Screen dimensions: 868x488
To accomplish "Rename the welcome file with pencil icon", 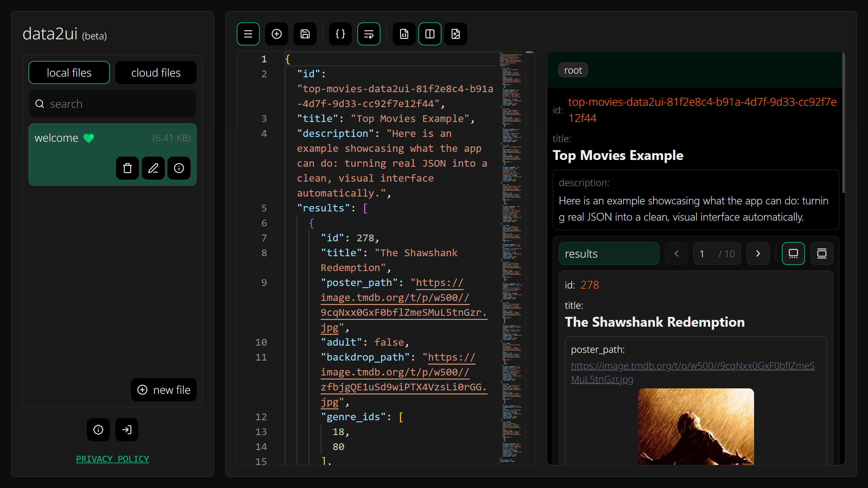I will pyautogui.click(x=153, y=168).
